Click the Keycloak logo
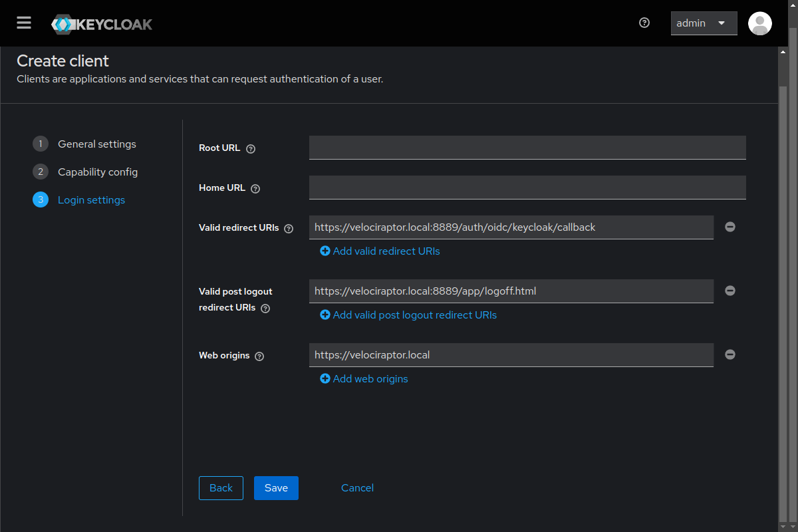Viewport: 798px width, 532px height. point(102,25)
